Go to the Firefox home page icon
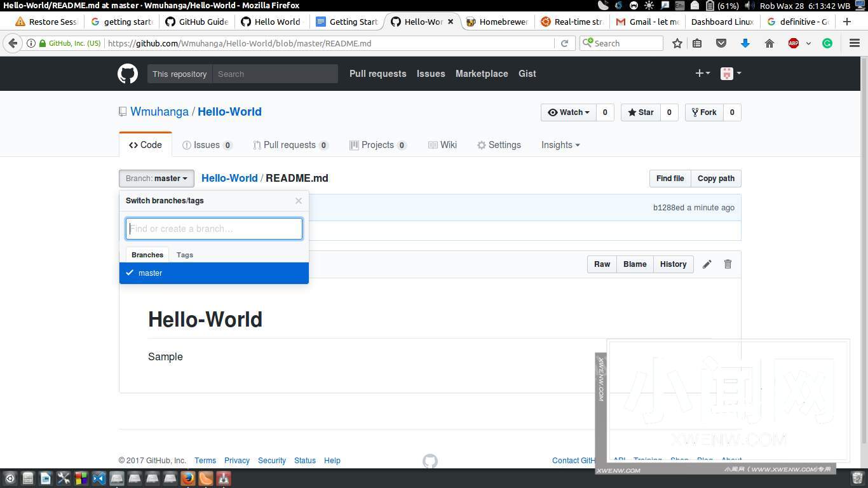This screenshot has height=488, width=868. click(770, 43)
